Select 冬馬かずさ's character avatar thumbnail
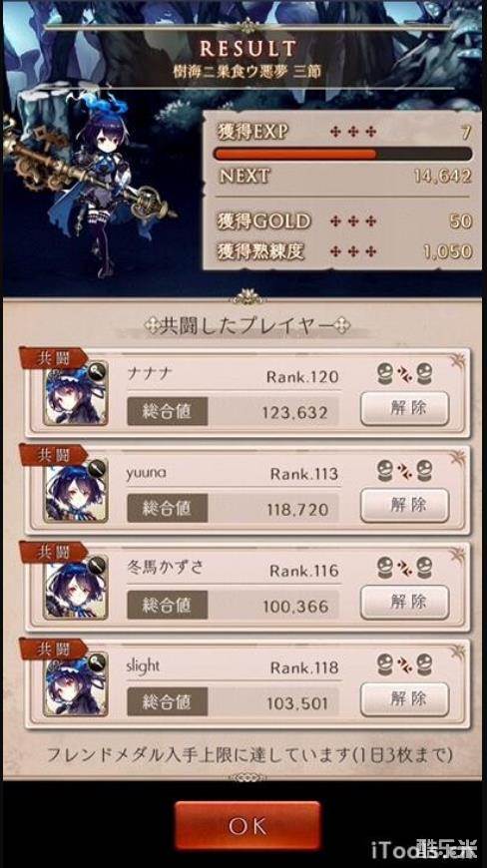 [76, 588]
